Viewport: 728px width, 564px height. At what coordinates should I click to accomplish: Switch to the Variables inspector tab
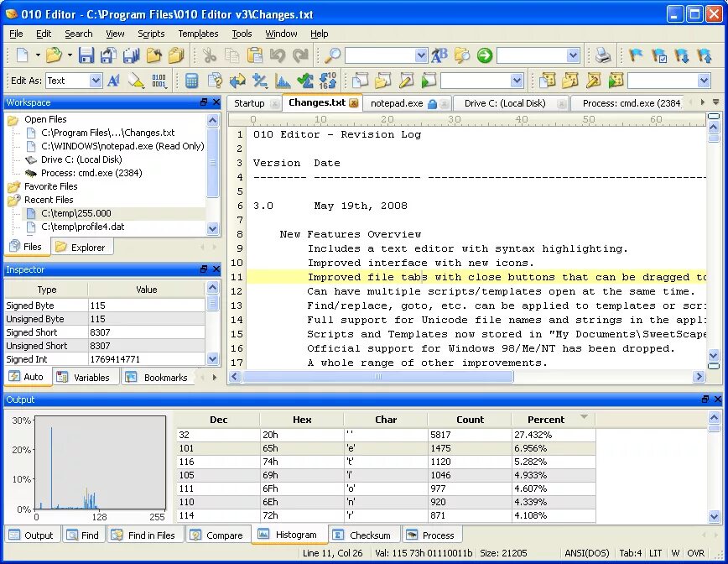click(x=84, y=377)
